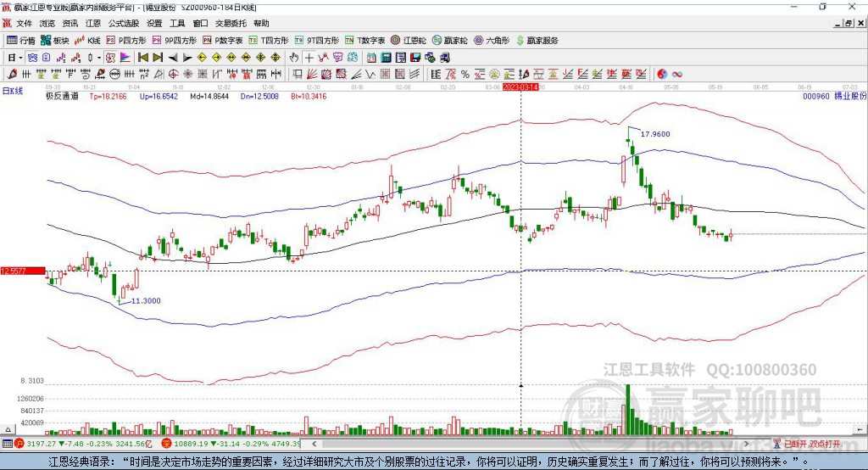The image size is (868, 470).
Task: Select the hand pan tool
Action: tap(294, 58)
